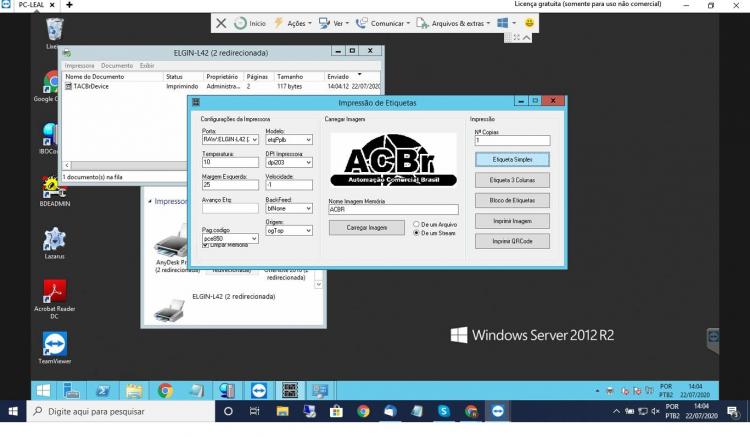Open the Documento menu in print queue
Viewport: 750px width, 437px height.
(117, 66)
